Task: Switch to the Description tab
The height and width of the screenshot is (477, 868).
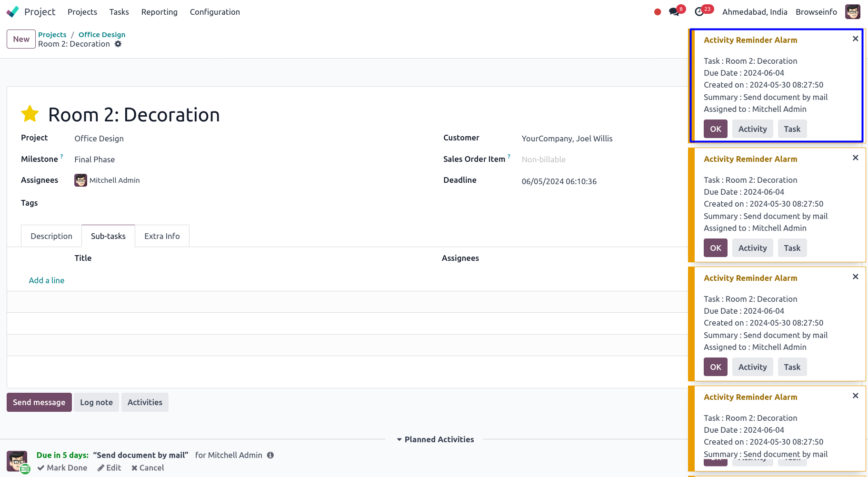Action: (51, 236)
